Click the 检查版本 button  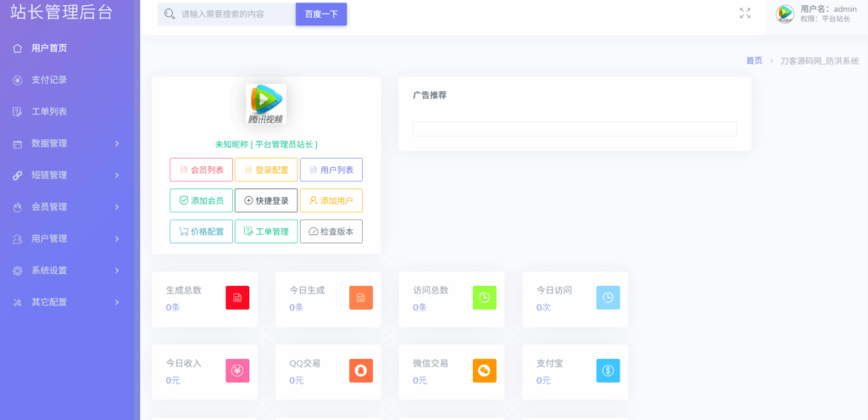coord(331,232)
